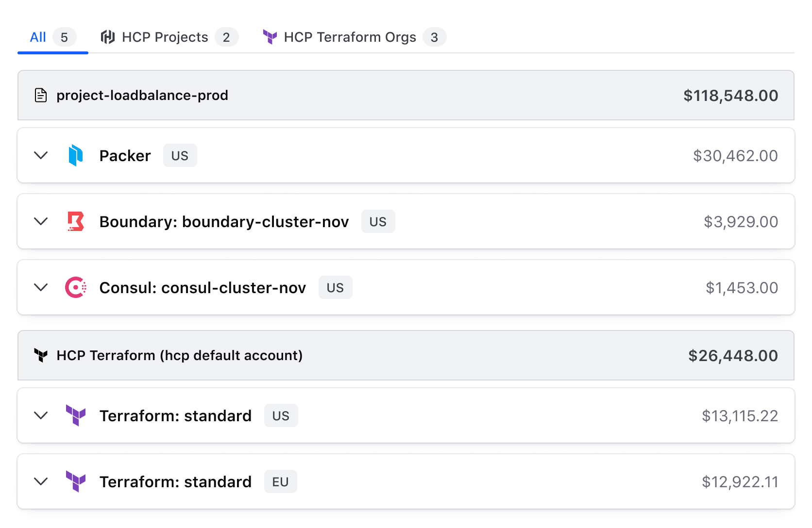Screen dimensions: 812x528
Task: Expand the Packer row chevron
Action: coord(41,155)
